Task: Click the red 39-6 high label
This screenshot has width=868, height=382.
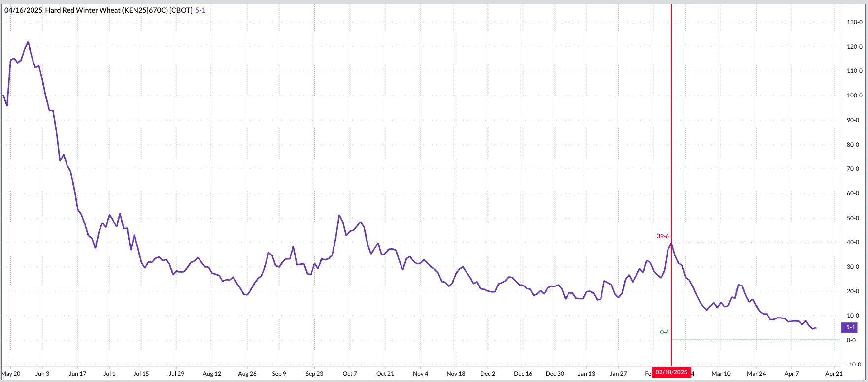Action: tap(663, 236)
